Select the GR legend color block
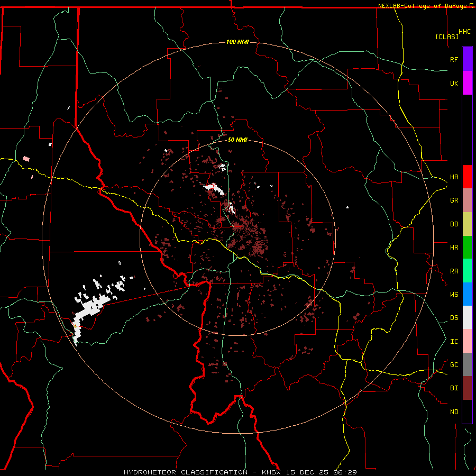The image size is (476, 476). point(467,200)
